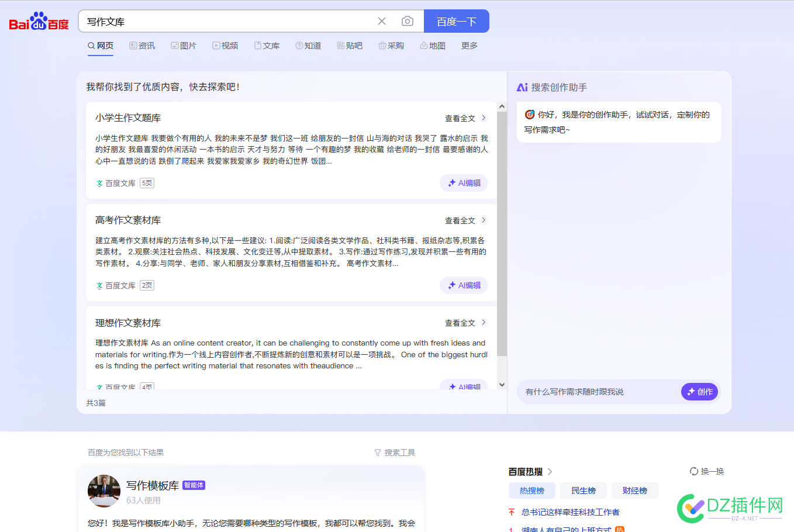
Task: Open result titled 理想作文素材库
Action: click(x=128, y=323)
